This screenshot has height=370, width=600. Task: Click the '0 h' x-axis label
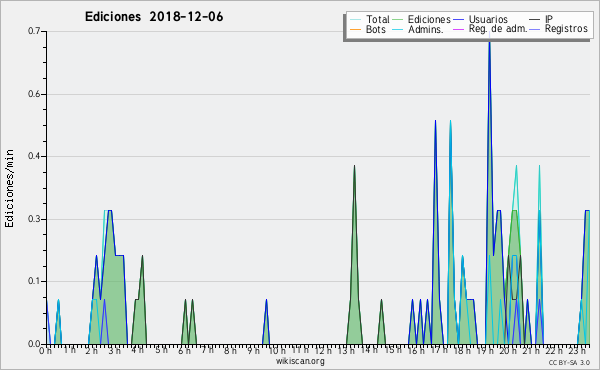coord(46,350)
